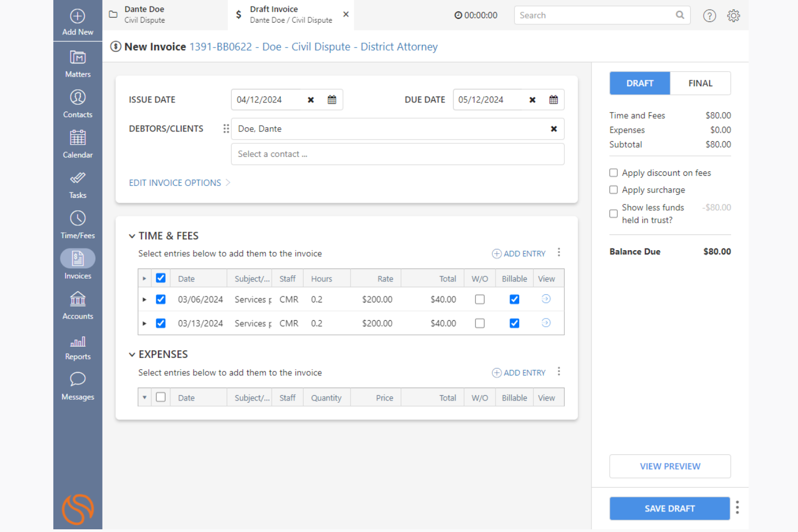
Task: Open Contacts from the sidebar
Action: pyautogui.click(x=78, y=104)
